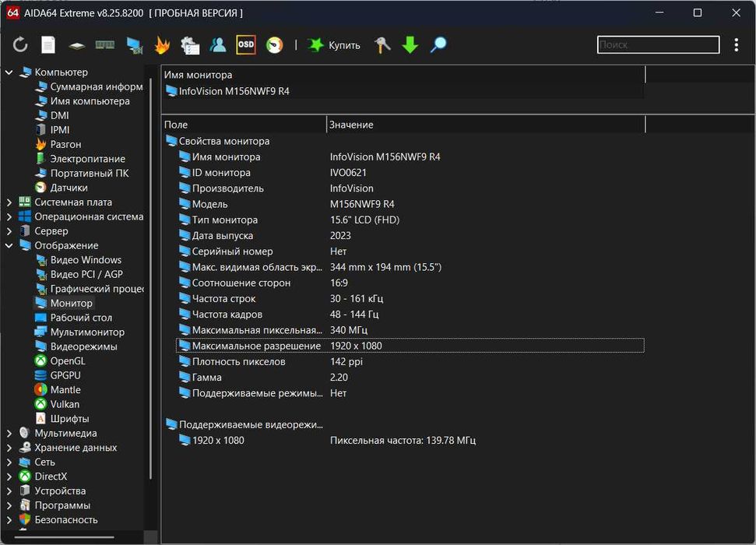This screenshot has height=545, width=756.
Task: Expand the DirectX tree node
Action: (9, 476)
